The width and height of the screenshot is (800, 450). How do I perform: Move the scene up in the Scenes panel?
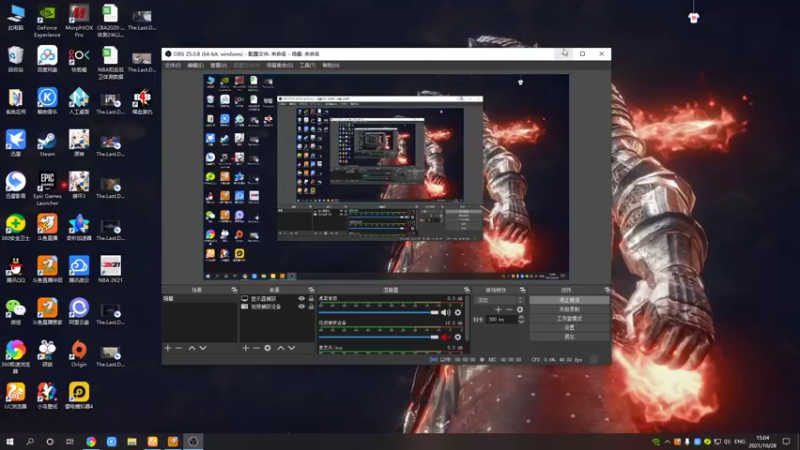coord(192,348)
